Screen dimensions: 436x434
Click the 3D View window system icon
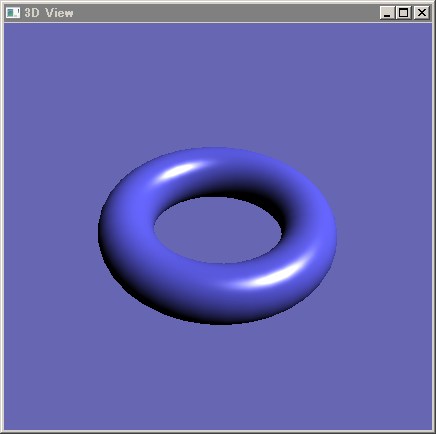pos(13,13)
